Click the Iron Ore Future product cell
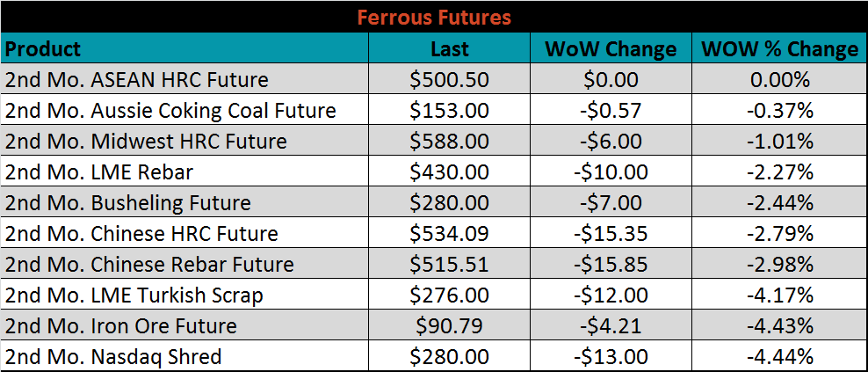The height and width of the screenshot is (372, 868). [184, 325]
